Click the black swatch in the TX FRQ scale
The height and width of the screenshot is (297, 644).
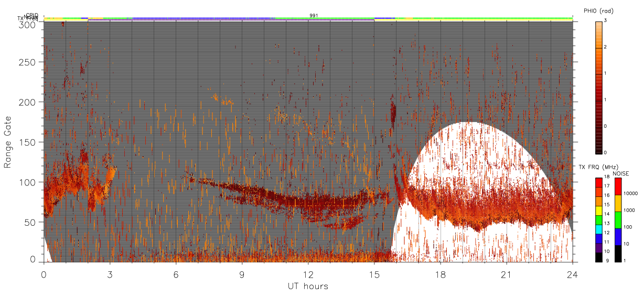coord(599,258)
